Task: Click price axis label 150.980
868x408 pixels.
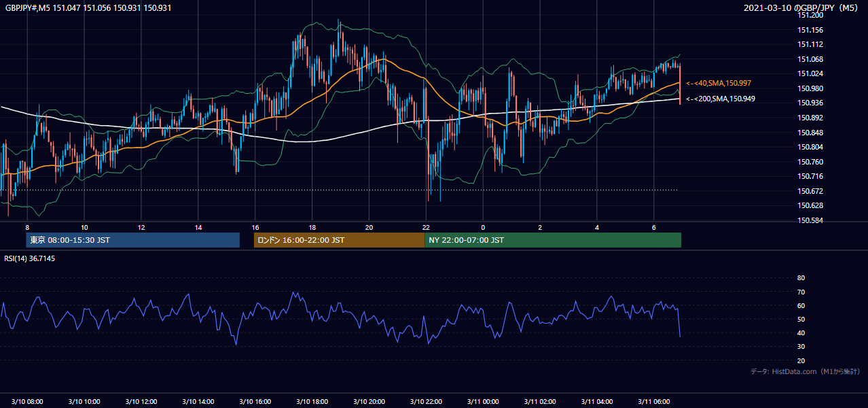Action: pyautogui.click(x=810, y=88)
